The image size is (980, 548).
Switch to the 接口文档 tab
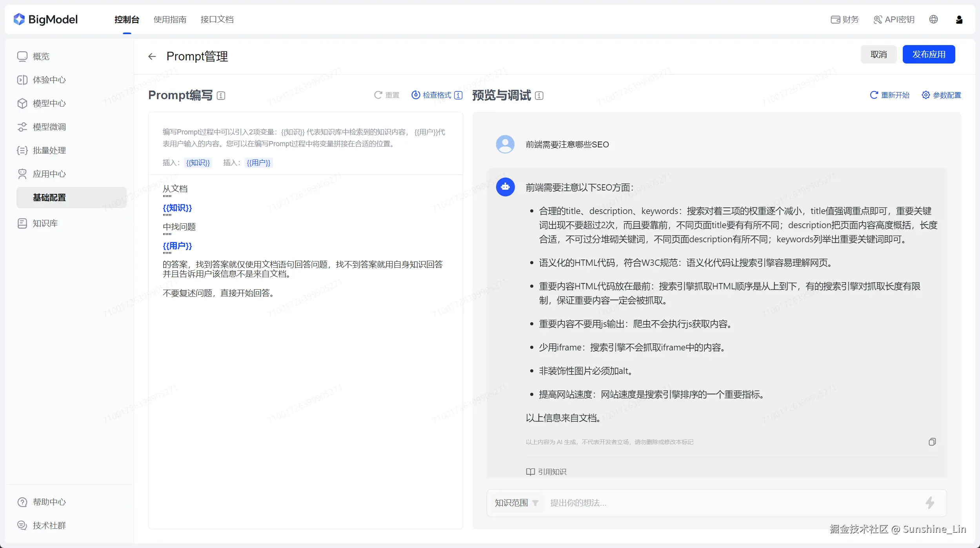click(x=217, y=19)
